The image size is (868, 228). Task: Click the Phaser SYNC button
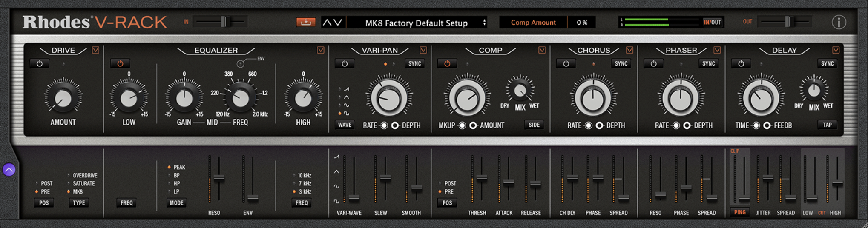coord(709,64)
